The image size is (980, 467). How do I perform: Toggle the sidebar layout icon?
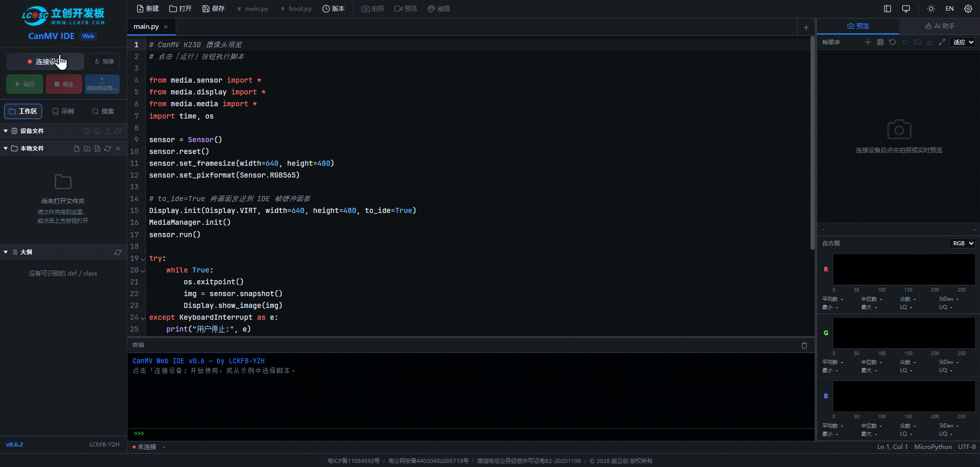coord(888,9)
